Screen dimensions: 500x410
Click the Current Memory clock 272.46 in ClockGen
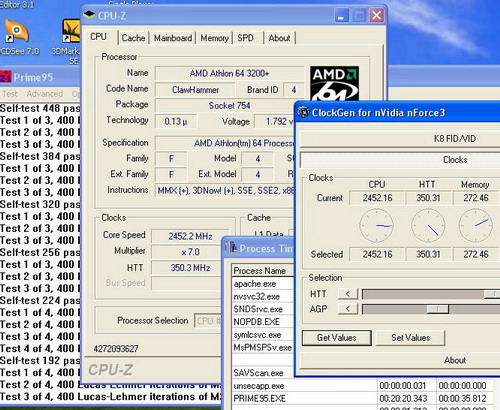pos(476,198)
